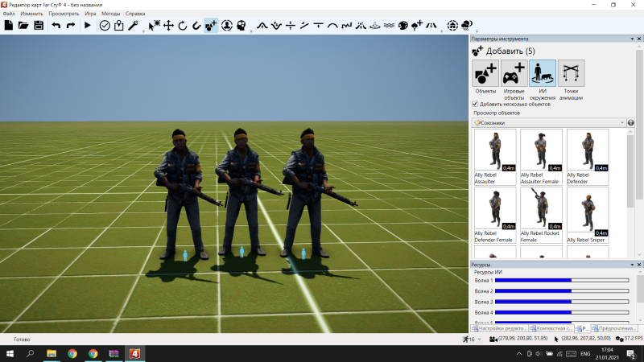
Task: Activate the Rotate tool
Action: [x=183, y=26]
